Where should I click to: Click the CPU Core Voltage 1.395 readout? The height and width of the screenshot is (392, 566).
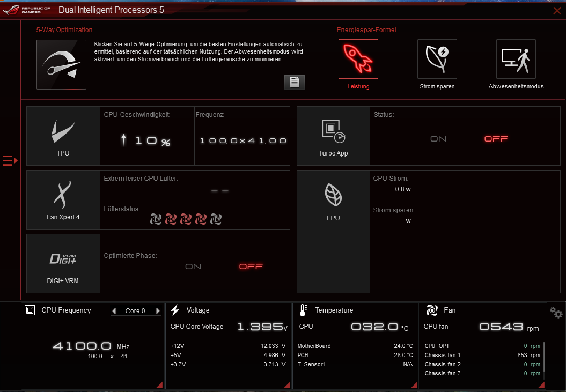262,327
